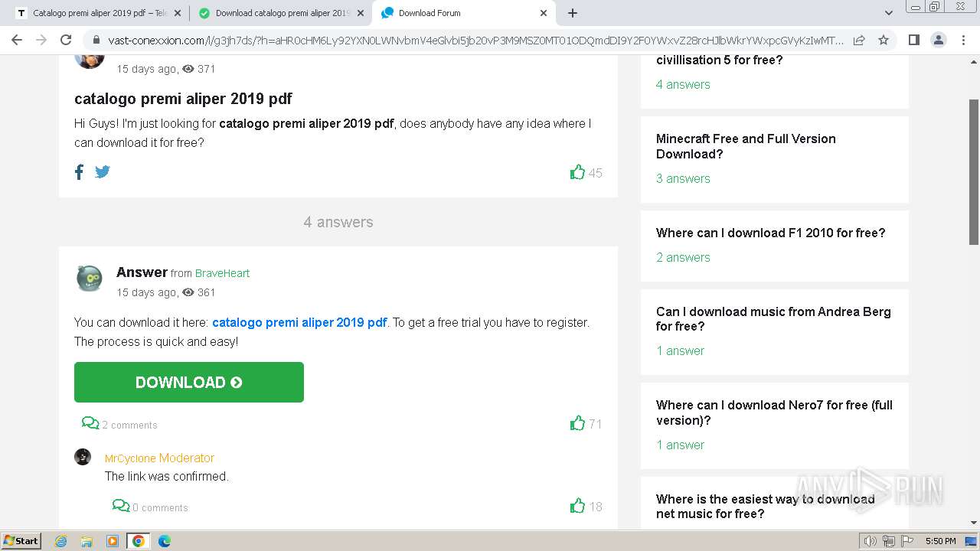The width and height of the screenshot is (980, 551).
Task: Like MrCyclone's comment with 18 thumbs up
Action: click(x=577, y=506)
